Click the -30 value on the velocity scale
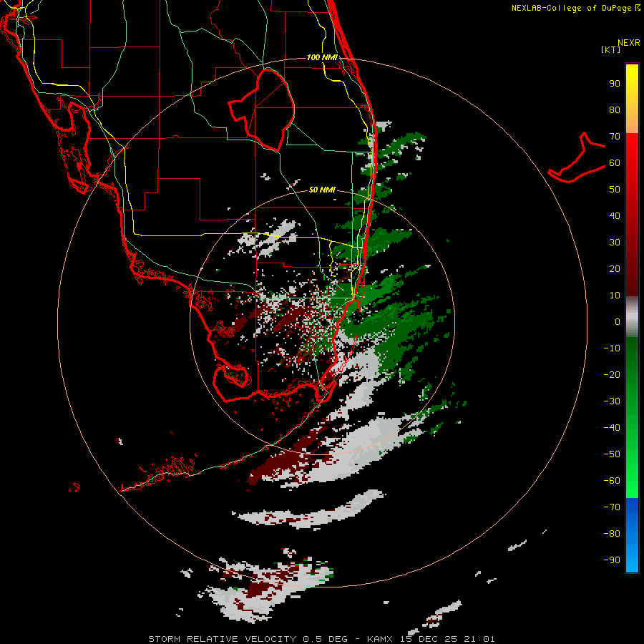644x644 pixels. 612,401
